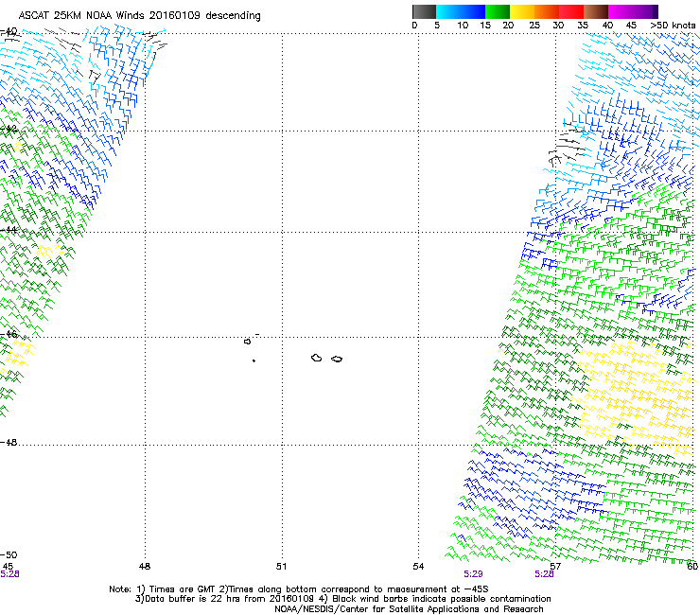Click the small solid island dot west of 51
The width and height of the screenshot is (700, 615).
coord(254,360)
